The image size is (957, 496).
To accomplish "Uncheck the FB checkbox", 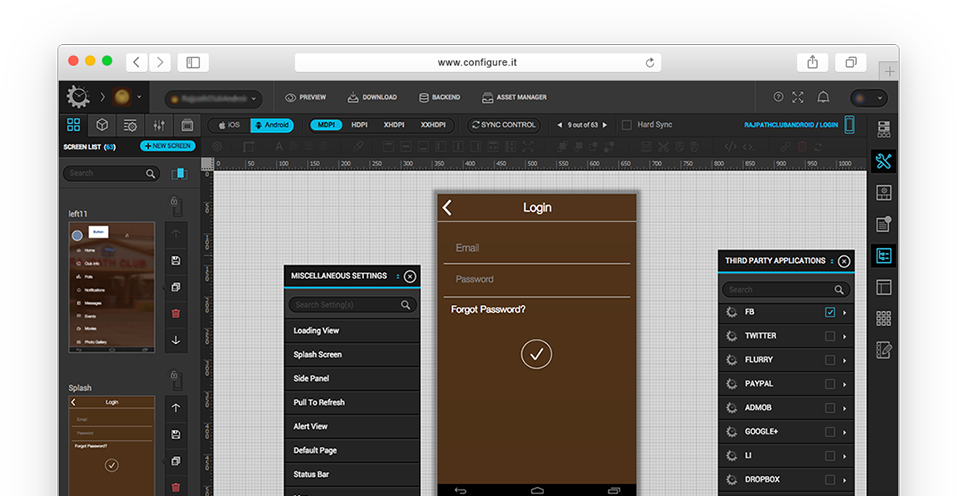I will pyautogui.click(x=830, y=312).
